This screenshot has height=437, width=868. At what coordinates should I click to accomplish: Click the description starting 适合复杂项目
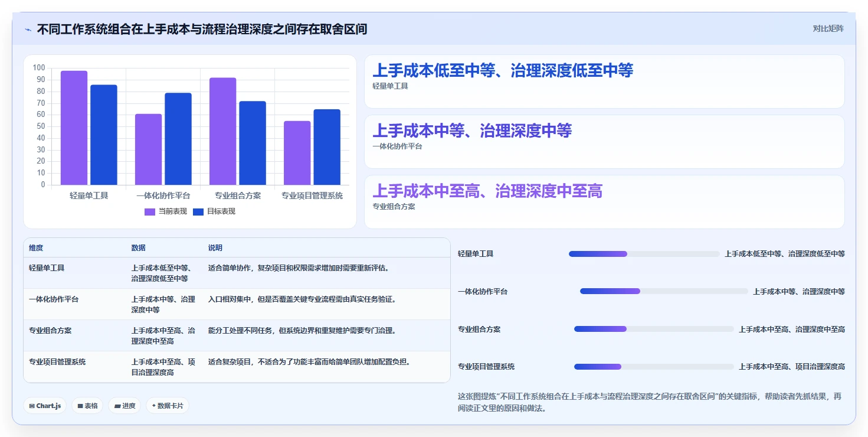[x=309, y=362]
